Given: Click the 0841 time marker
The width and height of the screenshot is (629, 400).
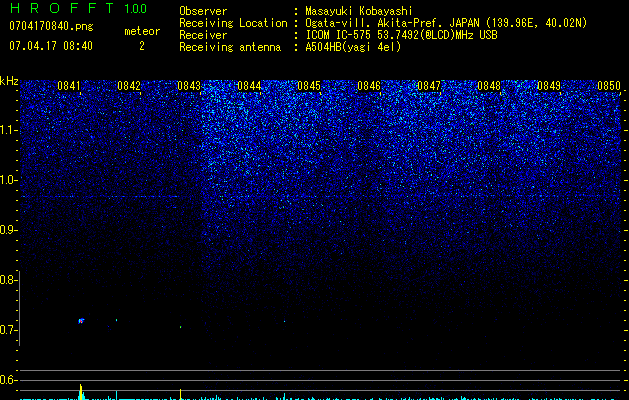Looking at the screenshot, I should 69,86.
